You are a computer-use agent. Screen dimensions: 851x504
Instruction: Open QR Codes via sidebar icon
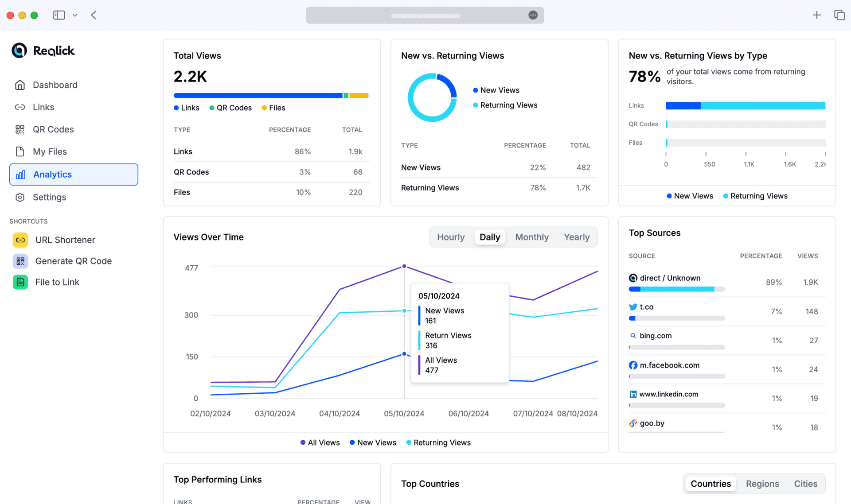click(20, 129)
